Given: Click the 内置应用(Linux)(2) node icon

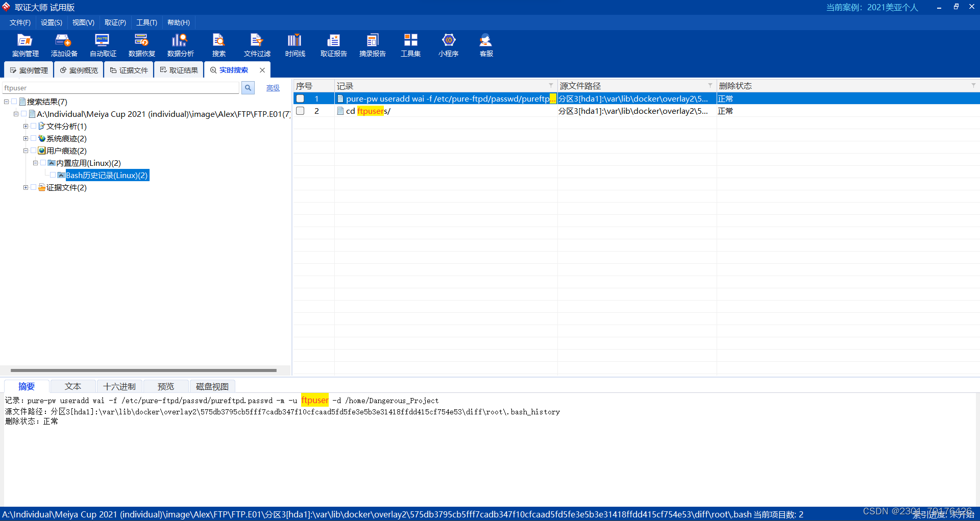Looking at the screenshot, I should coord(52,163).
